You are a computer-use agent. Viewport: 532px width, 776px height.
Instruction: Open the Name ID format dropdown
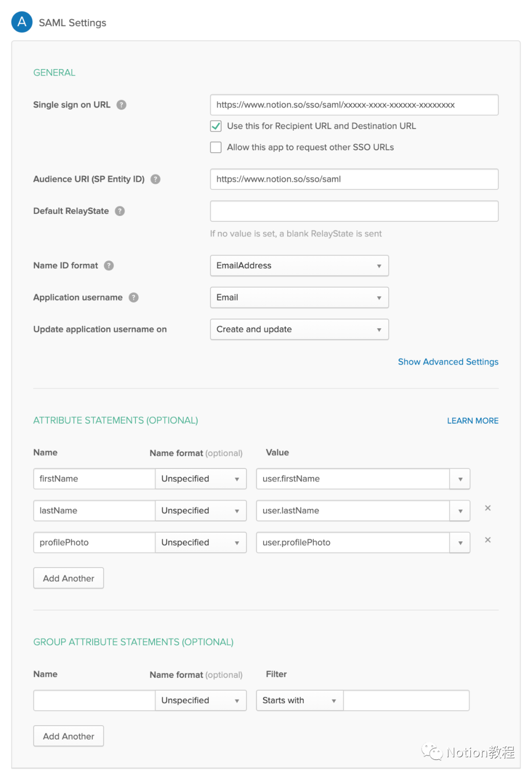click(x=299, y=266)
